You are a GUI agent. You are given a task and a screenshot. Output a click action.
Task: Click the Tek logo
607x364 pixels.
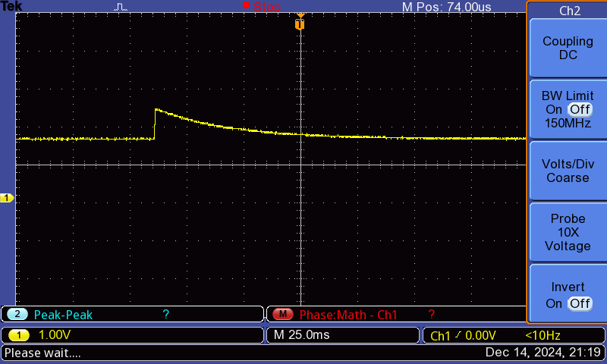coord(11,6)
